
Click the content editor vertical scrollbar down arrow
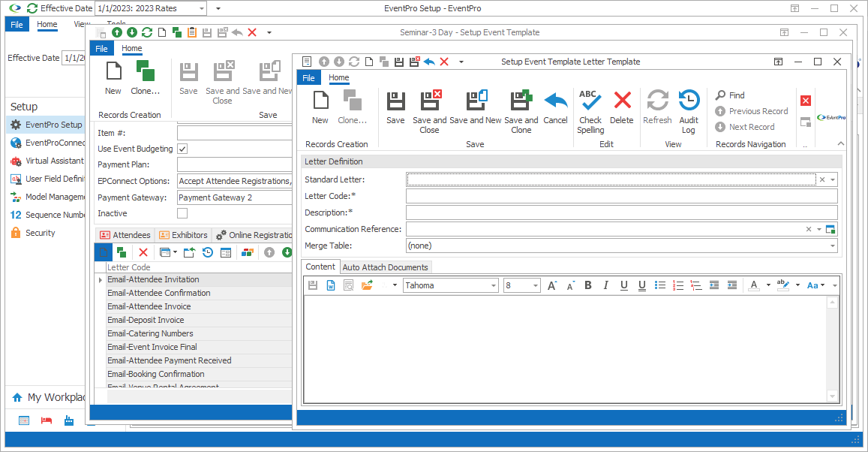832,396
